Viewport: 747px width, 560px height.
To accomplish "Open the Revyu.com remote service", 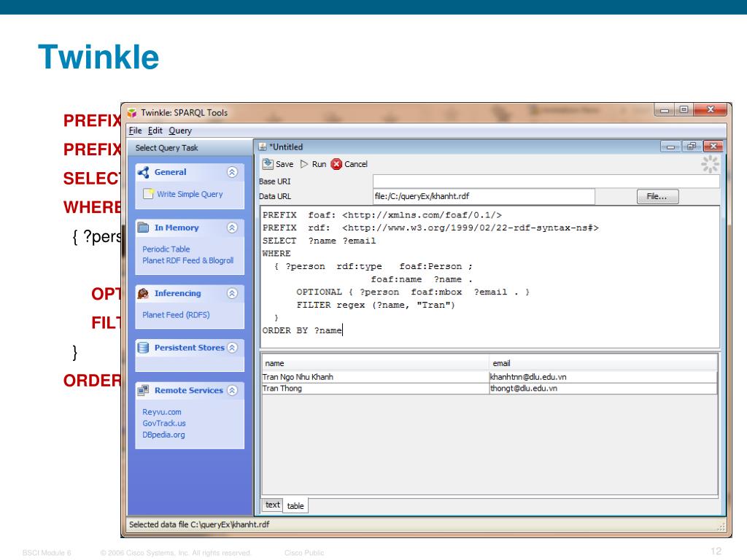I will point(161,412).
